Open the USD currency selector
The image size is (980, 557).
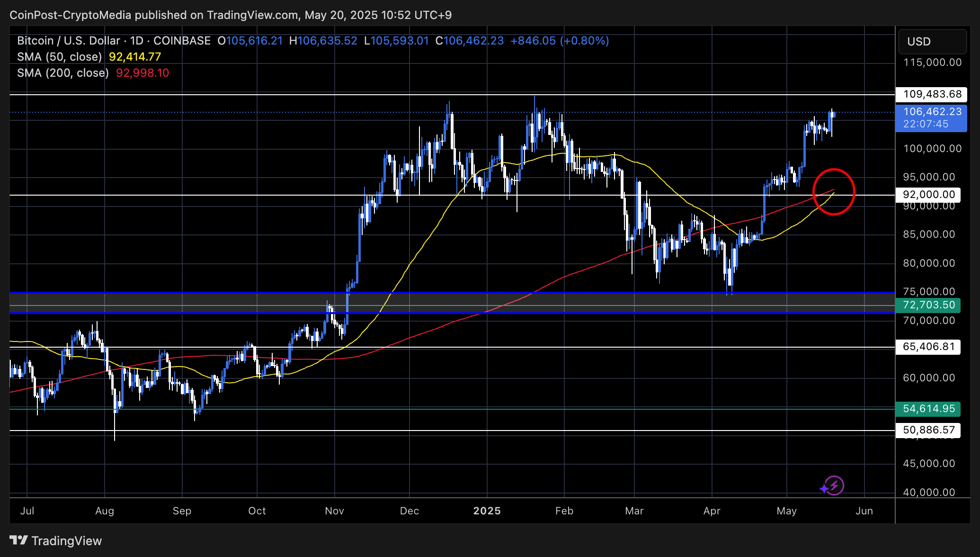[x=932, y=42]
